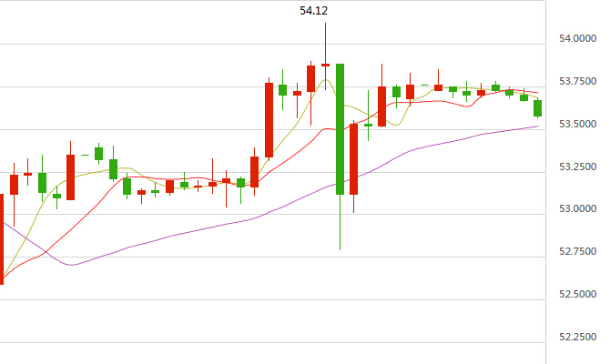Viewport: 610px width, 364px height.
Task: Click the 54.12 high price label
Action: pos(315,12)
